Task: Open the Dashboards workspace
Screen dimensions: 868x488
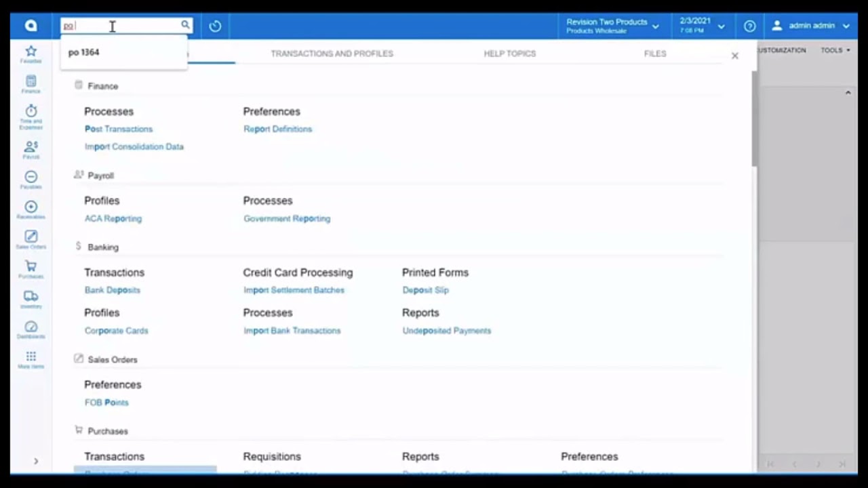Action: pos(31,329)
